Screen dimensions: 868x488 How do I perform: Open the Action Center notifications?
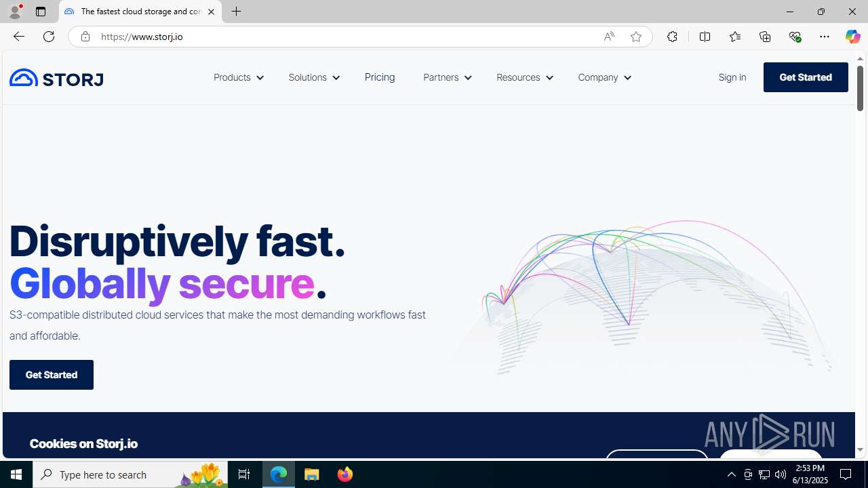[x=846, y=474]
